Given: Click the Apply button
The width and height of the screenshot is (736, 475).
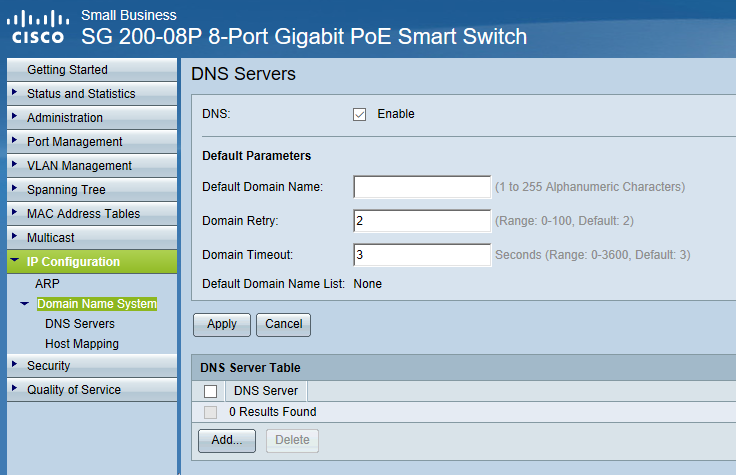Looking at the screenshot, I should tap(222, 325).
